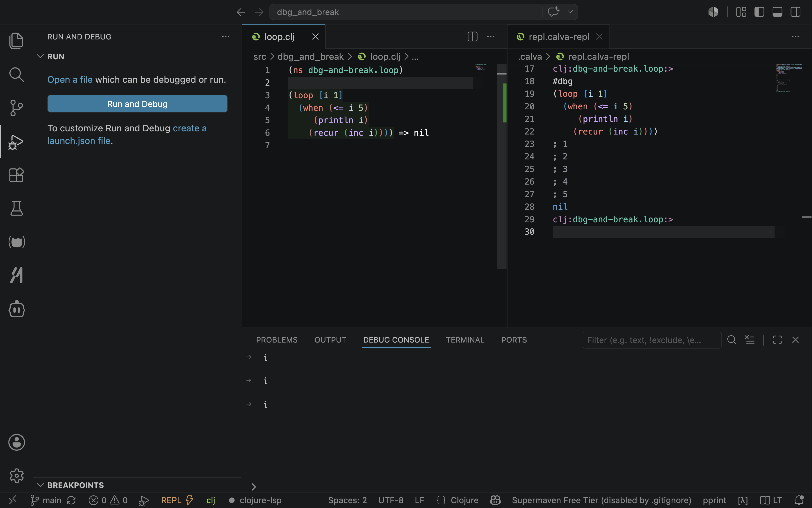The image size is (812, 508).
Task: Open the notifications bell
Action: [799, 500]
